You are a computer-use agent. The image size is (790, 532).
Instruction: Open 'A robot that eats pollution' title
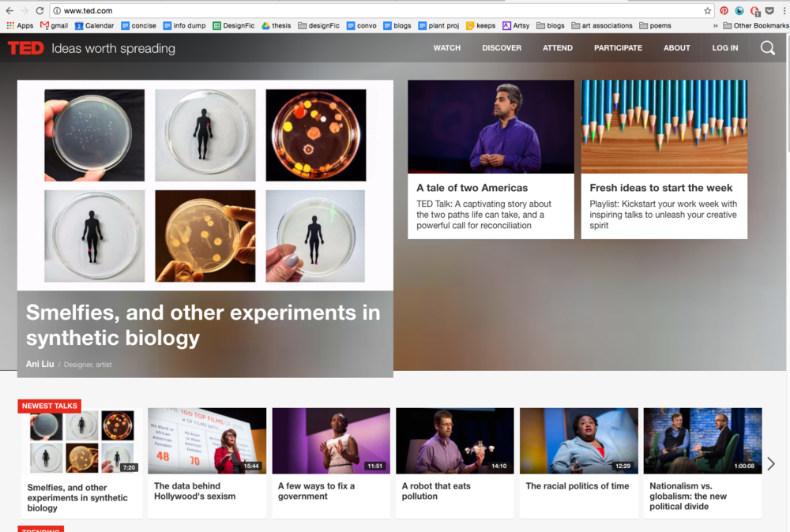[436, 491]
